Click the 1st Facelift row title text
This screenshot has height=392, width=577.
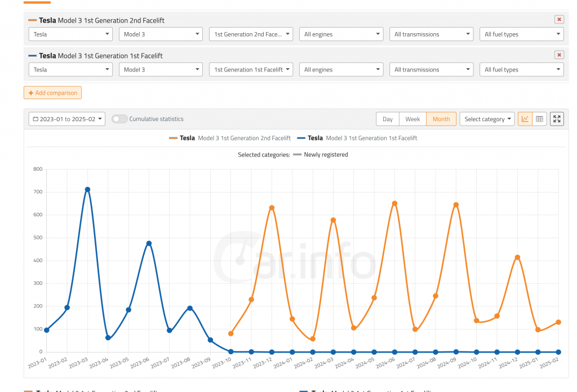click(x=101, y=56)
